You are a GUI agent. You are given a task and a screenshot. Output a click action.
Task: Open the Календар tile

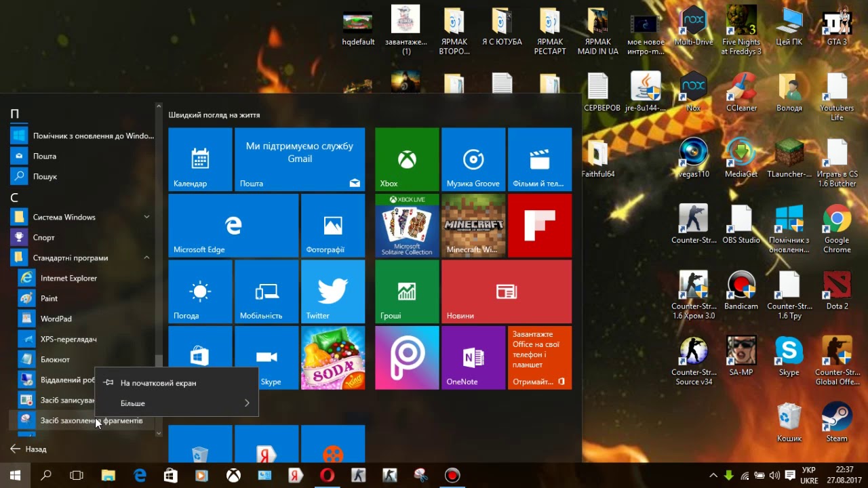click(x=199, y=159)
